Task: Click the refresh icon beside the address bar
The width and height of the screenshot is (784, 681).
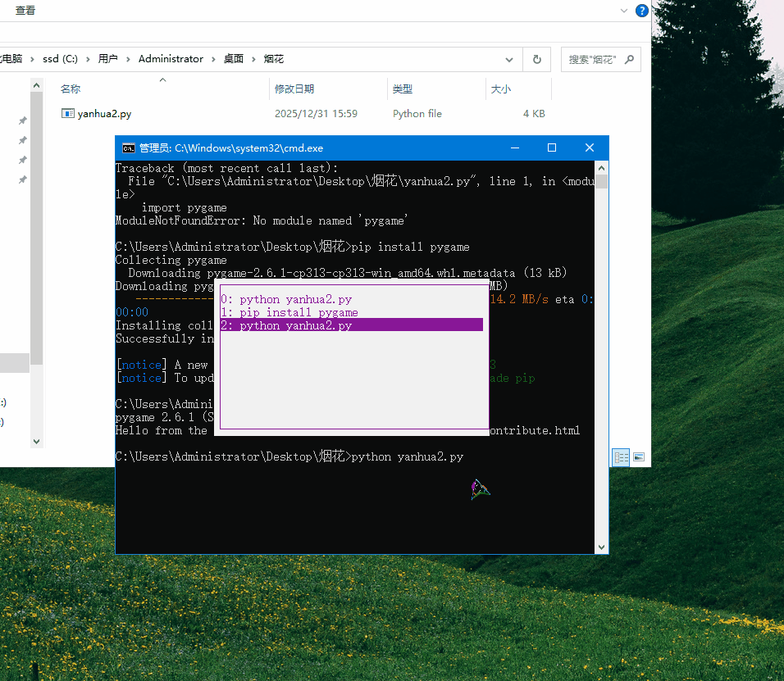Action: (x=537, y=58)
